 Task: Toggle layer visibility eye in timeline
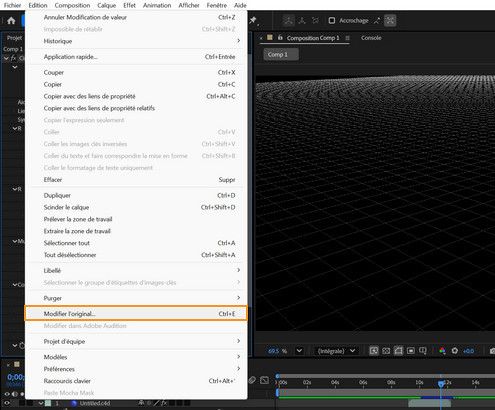[x=7, y=403]
